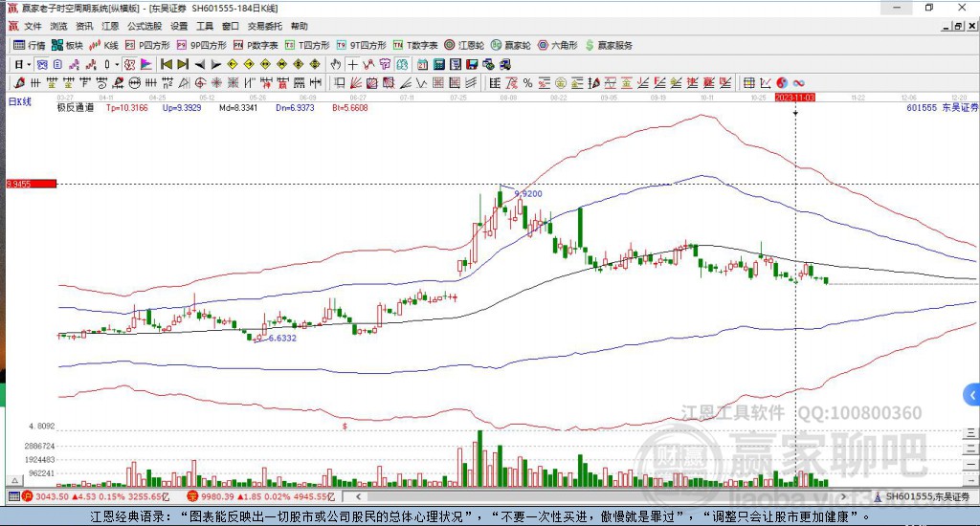980x526 pixels.
Task: Jump to last bar icon
Action: tap(183, 64)
